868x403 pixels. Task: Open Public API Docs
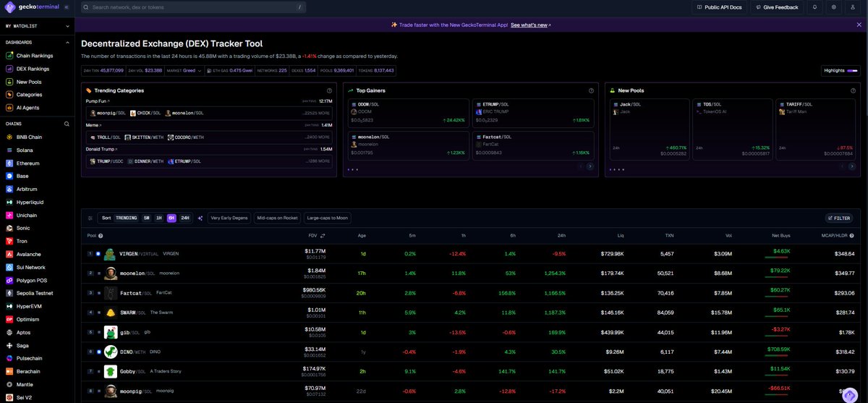[718, 7]
